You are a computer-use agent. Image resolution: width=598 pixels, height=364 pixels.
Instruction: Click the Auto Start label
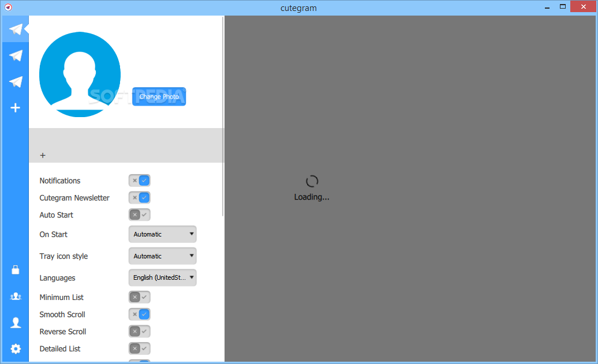[x=56, y=215]
